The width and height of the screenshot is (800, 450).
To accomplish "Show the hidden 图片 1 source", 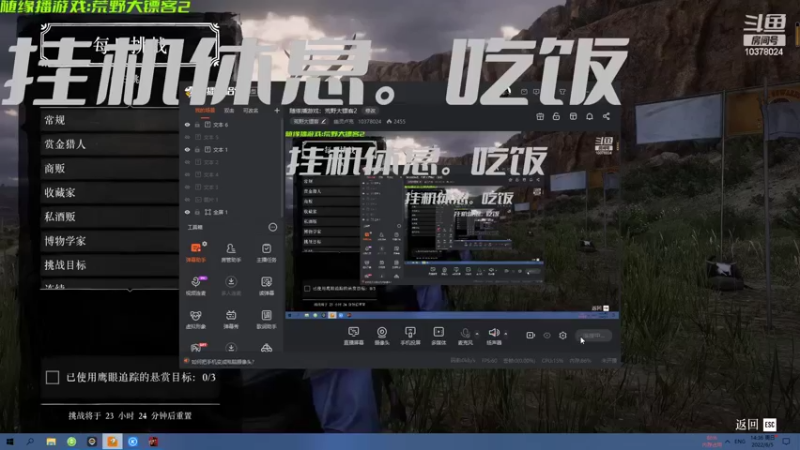I will pos(187,200).
